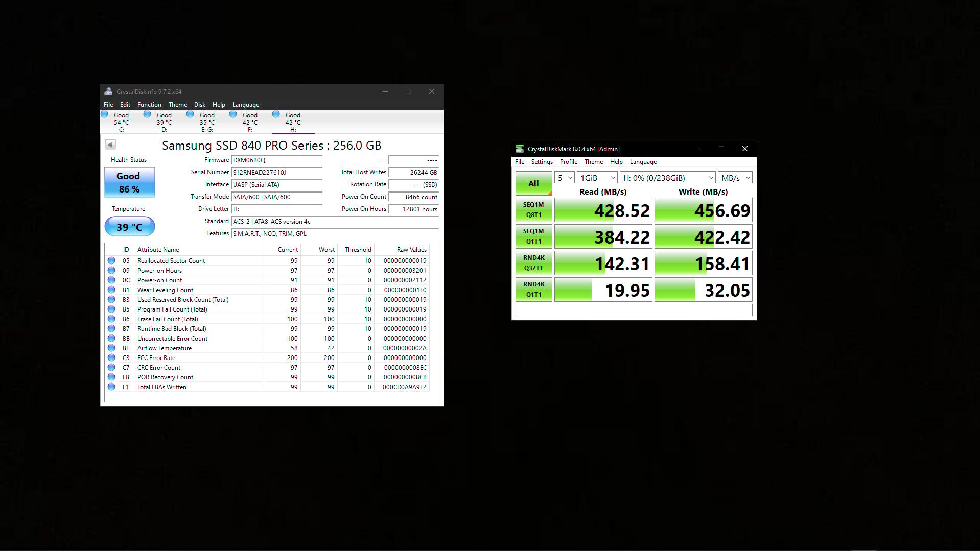Click status orb for Reallocated Sector Count
The image size is (980, 551).
point(111,260)
